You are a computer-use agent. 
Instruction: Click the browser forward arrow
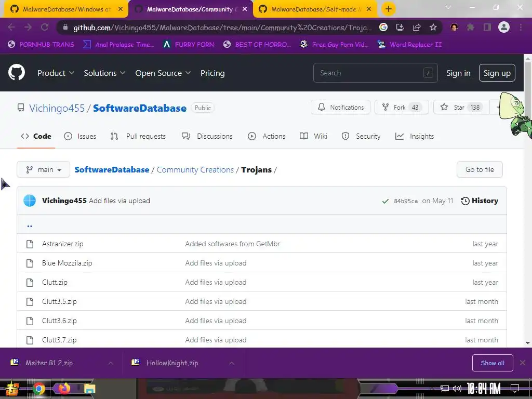(x=28, y=27)
